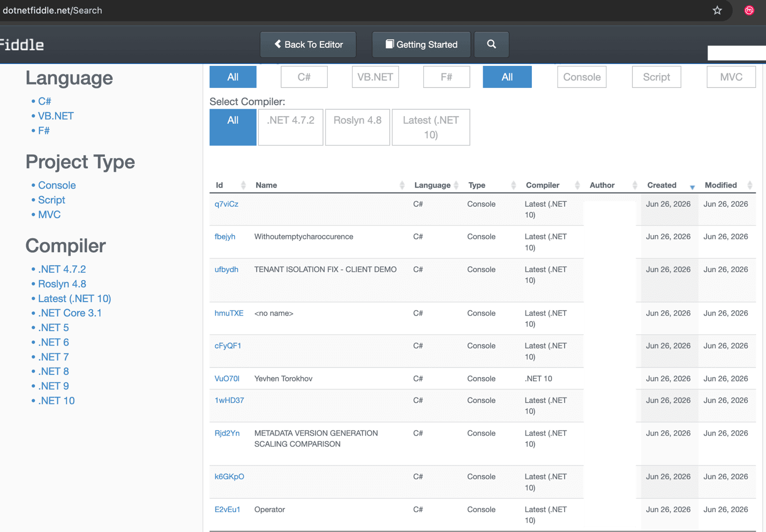
Task: Open fiddle Rjd2Yn
Action: (227, 433)
